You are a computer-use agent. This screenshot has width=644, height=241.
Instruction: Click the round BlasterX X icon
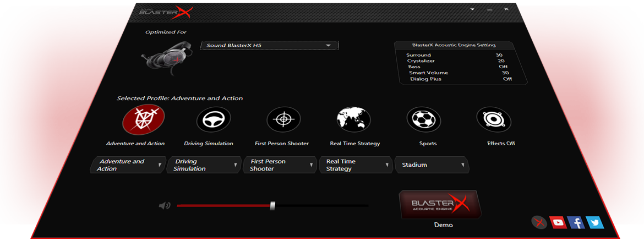pos(539,222)
